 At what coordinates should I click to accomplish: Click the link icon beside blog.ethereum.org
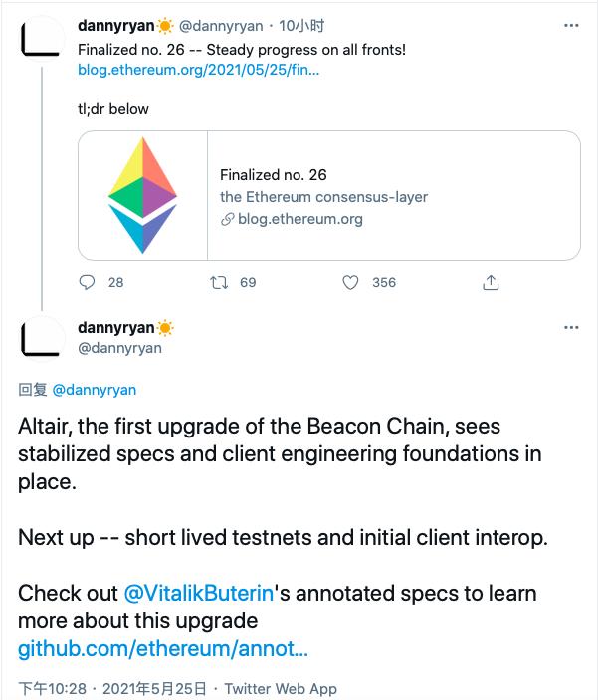click(x=227, y=219)
